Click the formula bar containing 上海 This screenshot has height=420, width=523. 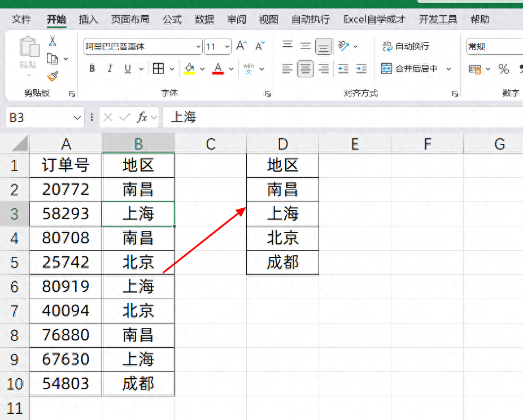pos(343,117)
